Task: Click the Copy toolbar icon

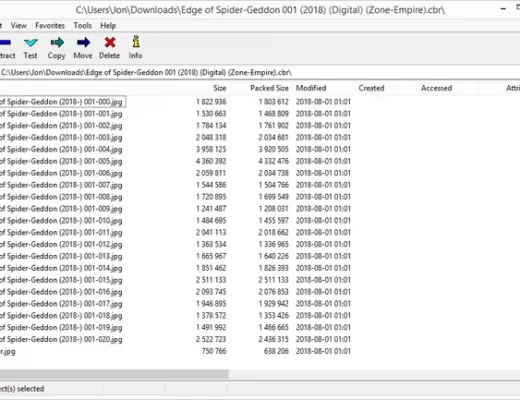Action: click(x=57, y=43)
